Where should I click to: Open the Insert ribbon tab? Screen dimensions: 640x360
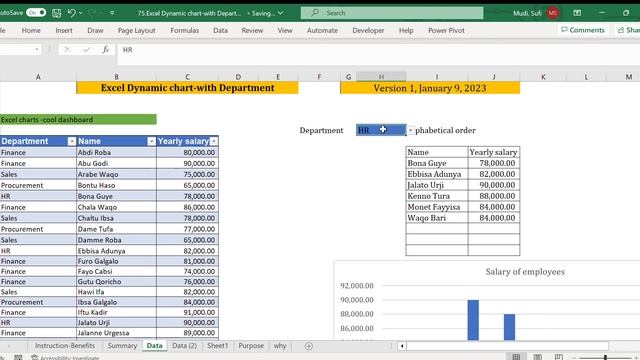coord(64,30)
